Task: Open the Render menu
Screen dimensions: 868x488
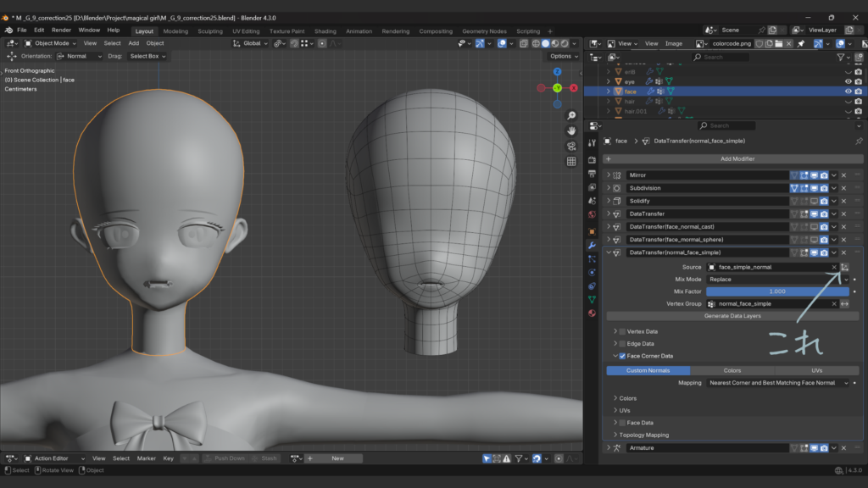Action: tap(61, 30)
